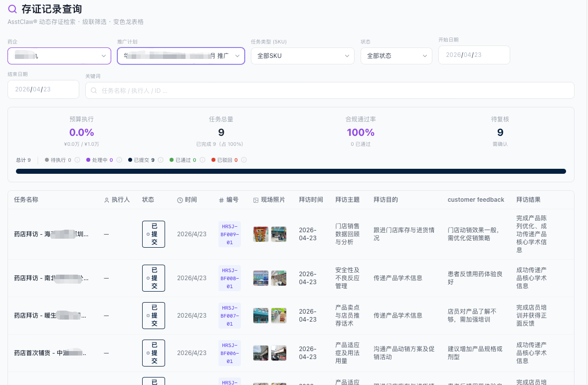Screen dimensions: 588x385
Task: Click info icon next to 已通过 count
Action: (x=202, y=160)
